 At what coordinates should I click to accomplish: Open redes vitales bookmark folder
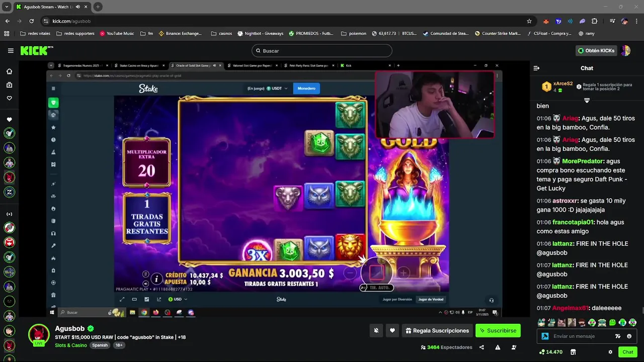(35, 34)
